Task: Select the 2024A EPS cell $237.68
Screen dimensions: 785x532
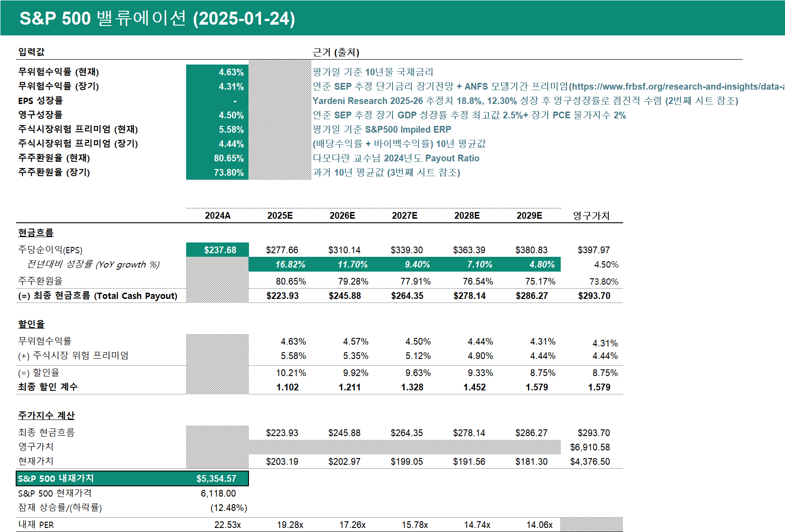Action: [x=218, y=250]
